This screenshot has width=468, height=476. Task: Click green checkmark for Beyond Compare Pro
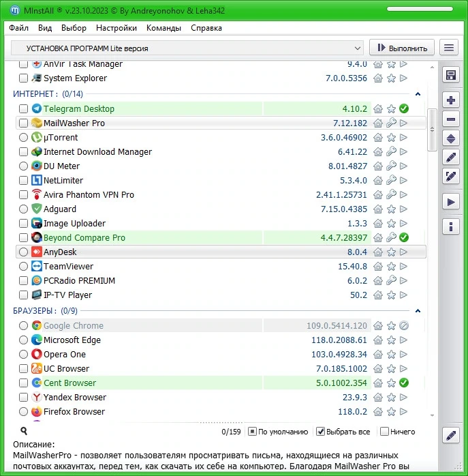pos(404,237)
